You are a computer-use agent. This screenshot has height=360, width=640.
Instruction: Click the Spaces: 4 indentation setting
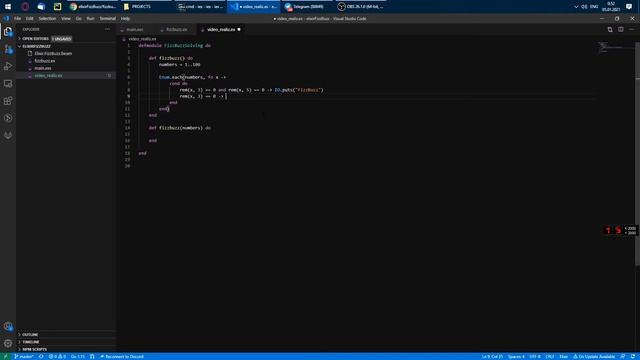coord(516,356)
